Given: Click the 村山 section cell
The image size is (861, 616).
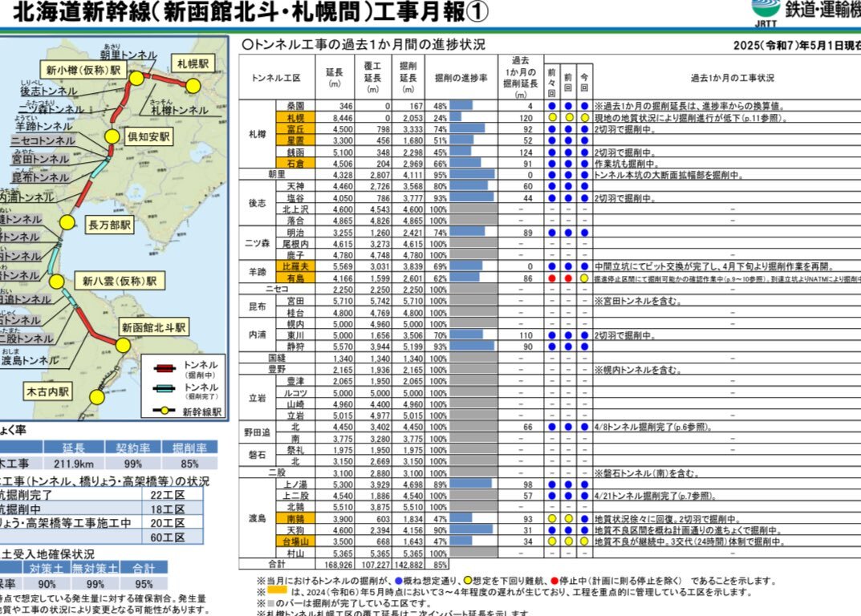Looking at the screenshot, I should (295, 553).
